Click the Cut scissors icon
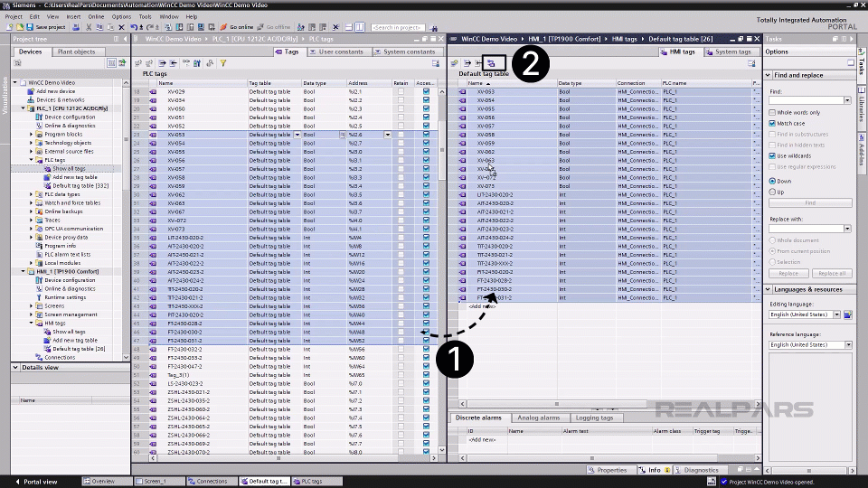This screenshot has width=868, height=488. click(89, 27)
